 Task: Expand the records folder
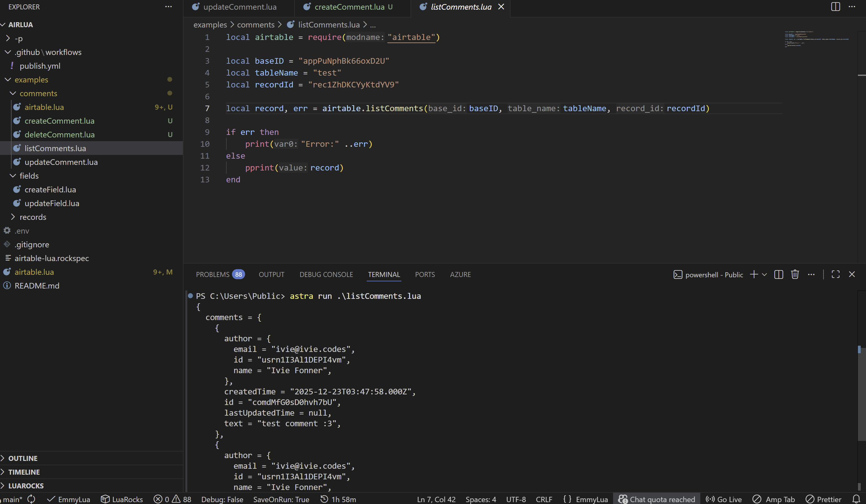click(33, 217)
